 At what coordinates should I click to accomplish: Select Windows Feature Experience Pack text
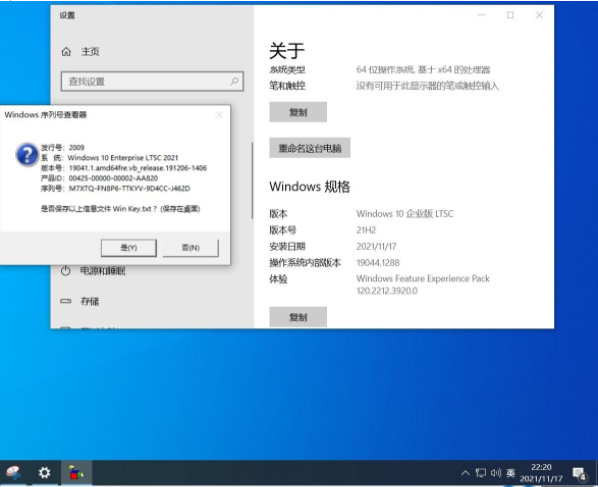click(x=423, y=278)
